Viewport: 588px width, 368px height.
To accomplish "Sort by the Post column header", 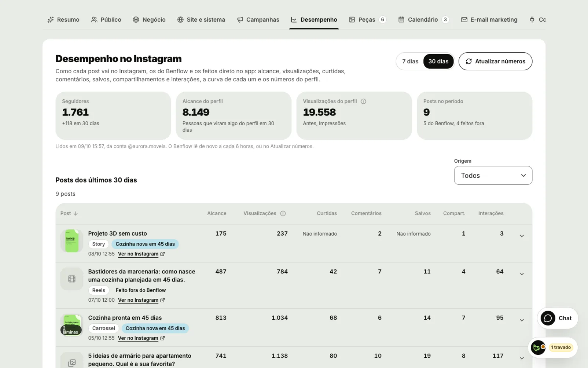I will pyautogui.click(x=69, y=213).
